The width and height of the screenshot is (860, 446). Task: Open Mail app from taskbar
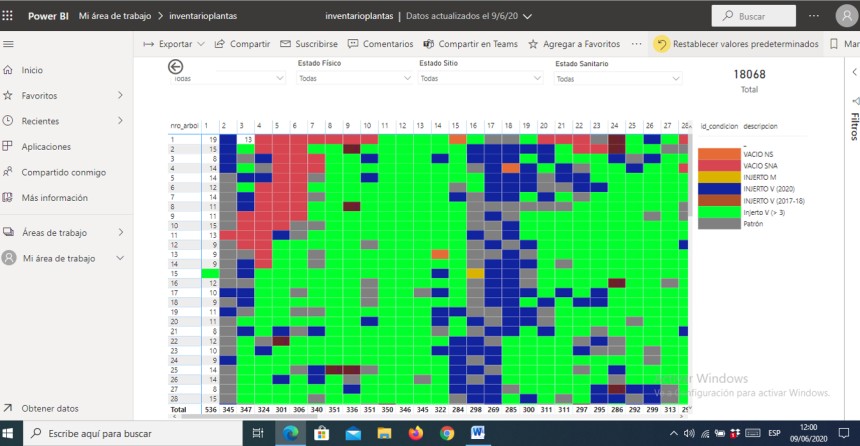pos(353,433)
